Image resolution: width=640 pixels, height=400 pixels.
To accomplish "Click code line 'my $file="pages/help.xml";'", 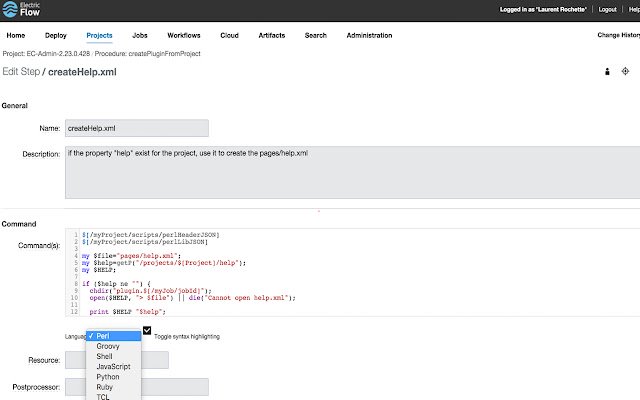I will point(131,256).
